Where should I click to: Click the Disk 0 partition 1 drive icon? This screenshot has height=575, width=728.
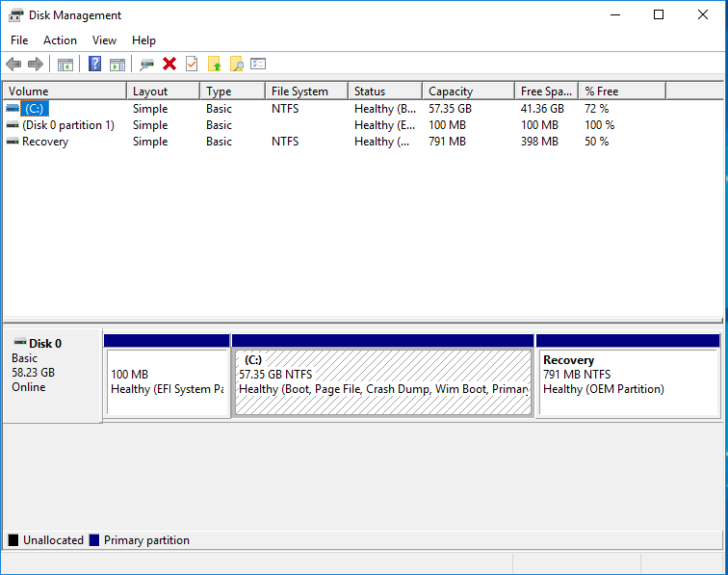[x=13, y=125]
